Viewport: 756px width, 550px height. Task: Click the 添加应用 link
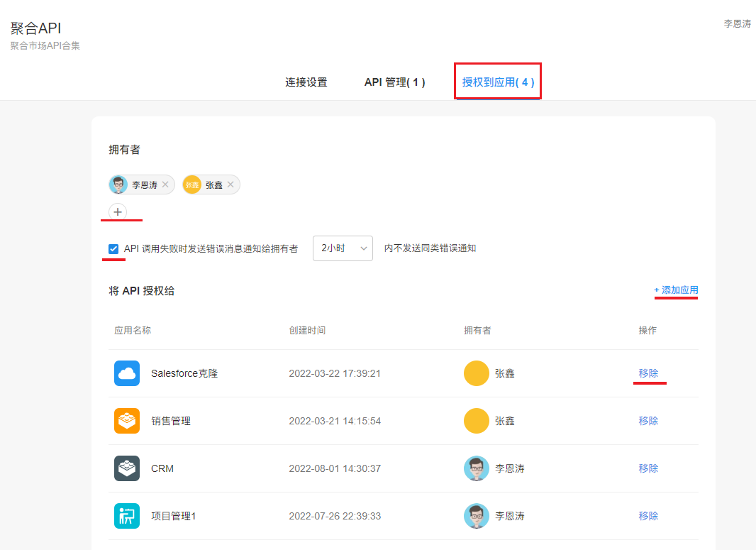676,290
